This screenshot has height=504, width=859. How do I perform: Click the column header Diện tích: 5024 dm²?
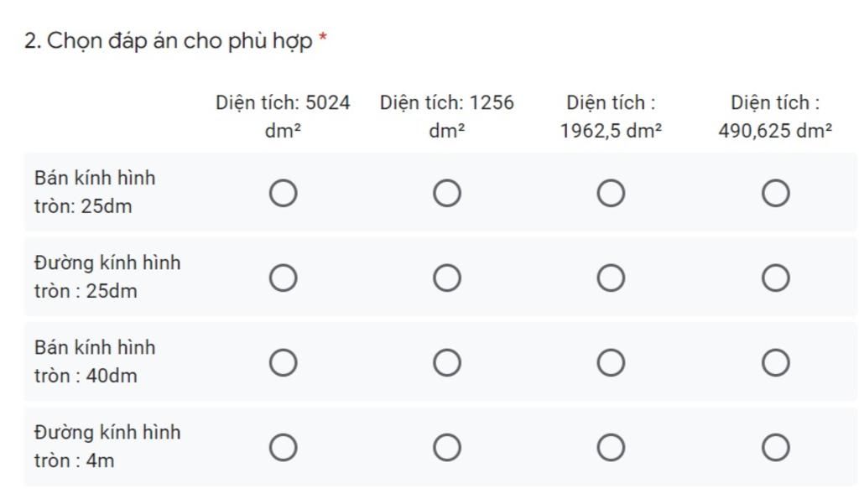coord(283,117)
